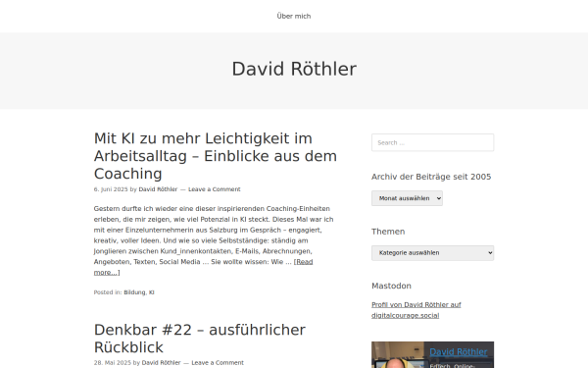The image size is (588, 368).
Task: Open post Mit KI zu mehr Leichtigkeit
Action: click(216, 156)
